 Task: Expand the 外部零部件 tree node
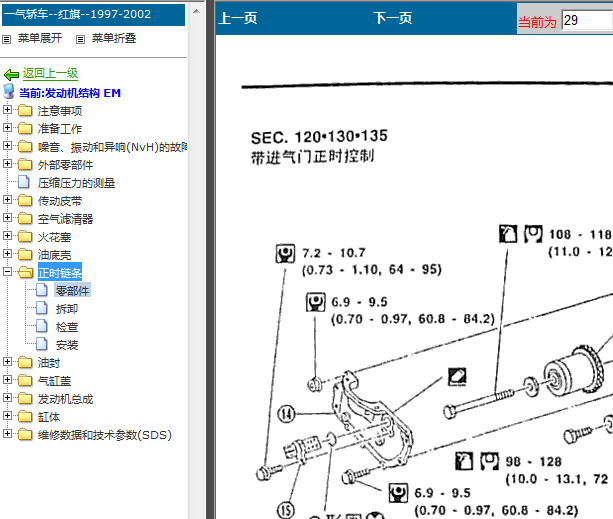coord(7,163)
